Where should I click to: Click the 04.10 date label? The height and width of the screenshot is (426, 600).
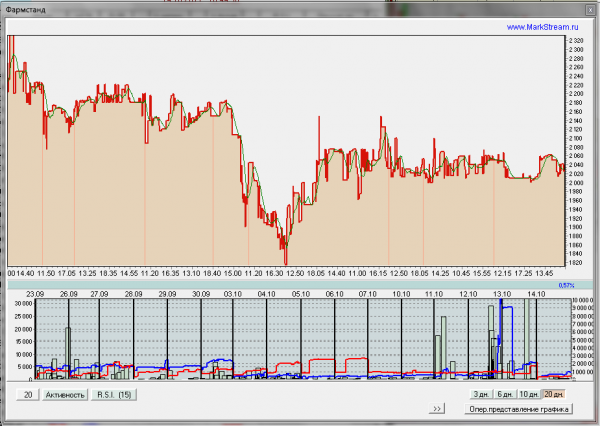pyautogui.click(x=266, y=294)
